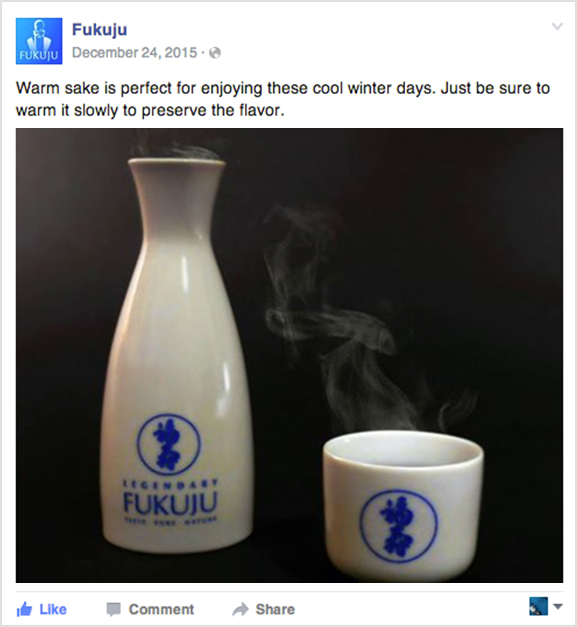Open the sake bottle photo
Screen dimensions: 577x627
pyautogui.click(x=289, y=355)
